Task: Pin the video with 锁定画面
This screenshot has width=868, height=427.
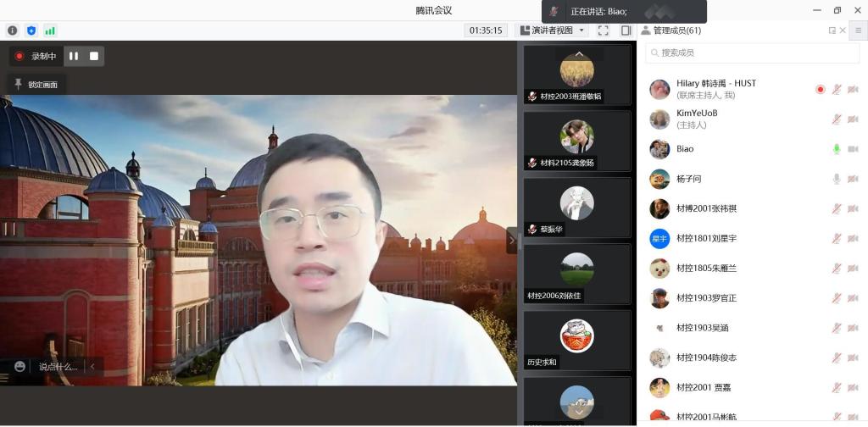Action: (36, 85)
